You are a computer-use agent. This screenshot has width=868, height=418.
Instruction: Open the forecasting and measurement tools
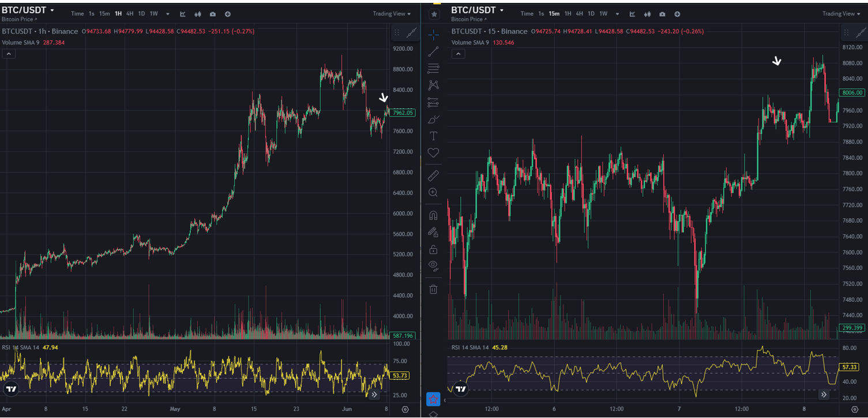pos(434,103)
